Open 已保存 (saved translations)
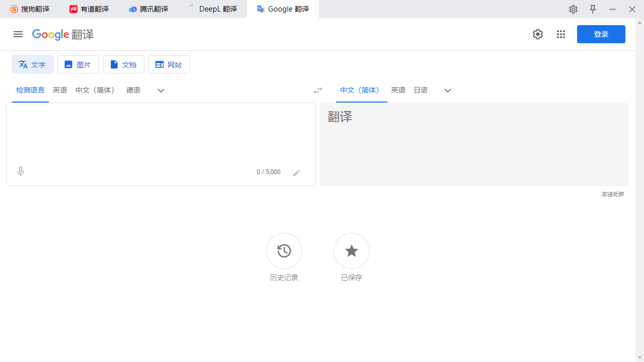Image resolution: width=644 pixels, height=362 pixels. click(351, 251)
